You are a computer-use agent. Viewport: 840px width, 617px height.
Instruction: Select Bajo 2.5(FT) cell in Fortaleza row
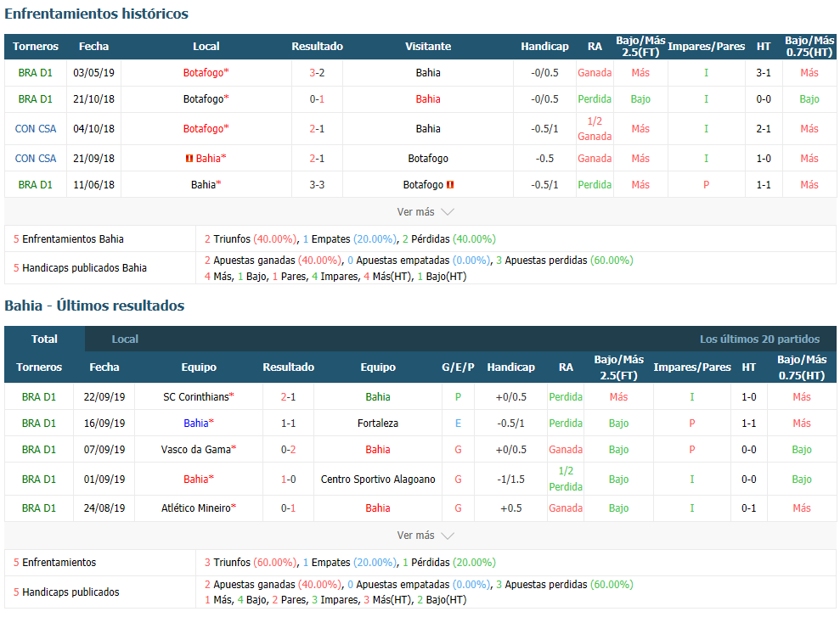619,423
